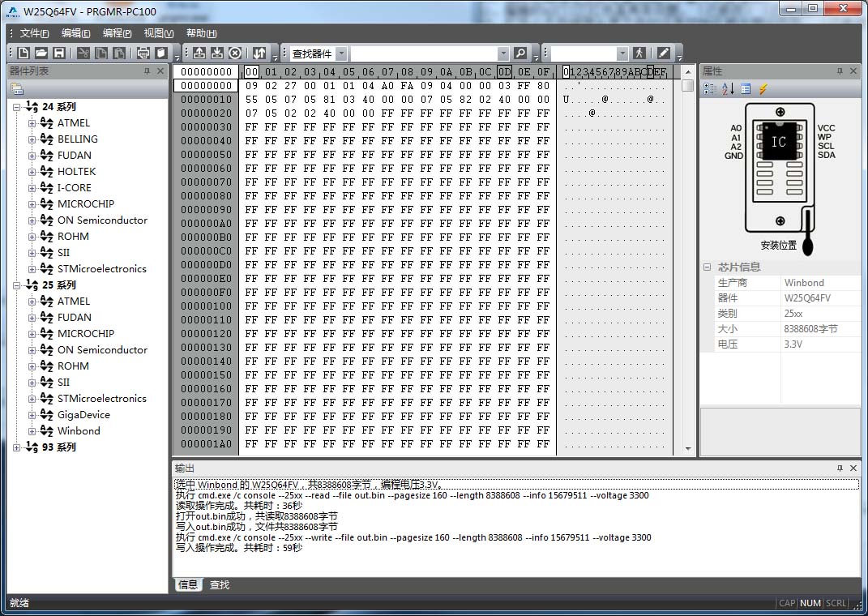Click the Save floppy disk icon

coord(58,53)
